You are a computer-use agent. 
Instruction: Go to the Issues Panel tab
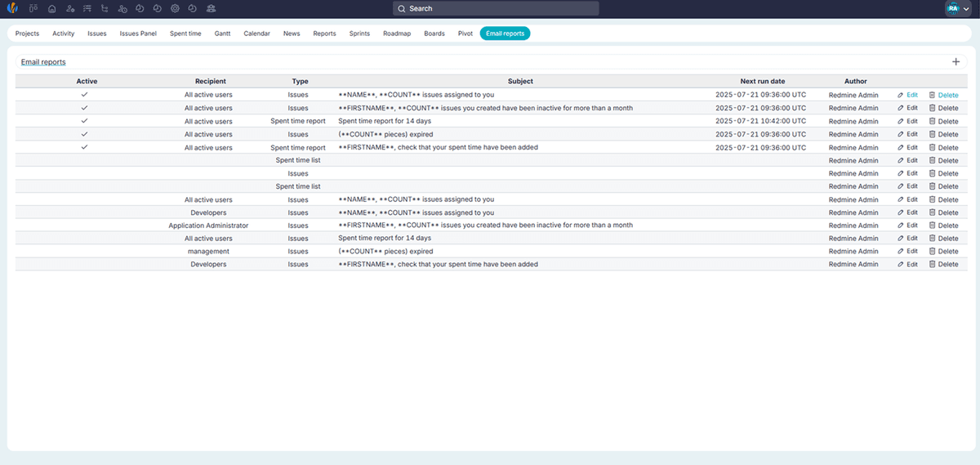point(138,34)
